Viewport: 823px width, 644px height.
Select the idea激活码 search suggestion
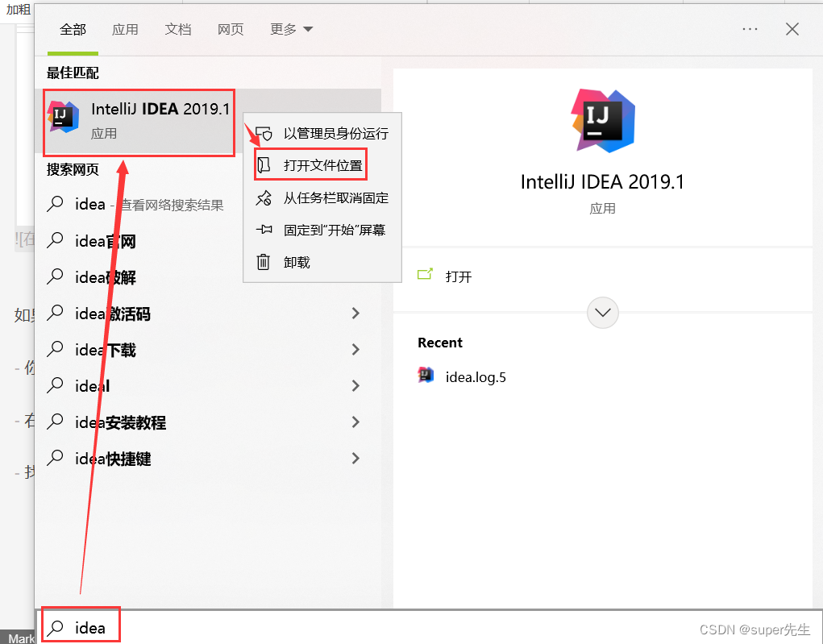(207, 314)
